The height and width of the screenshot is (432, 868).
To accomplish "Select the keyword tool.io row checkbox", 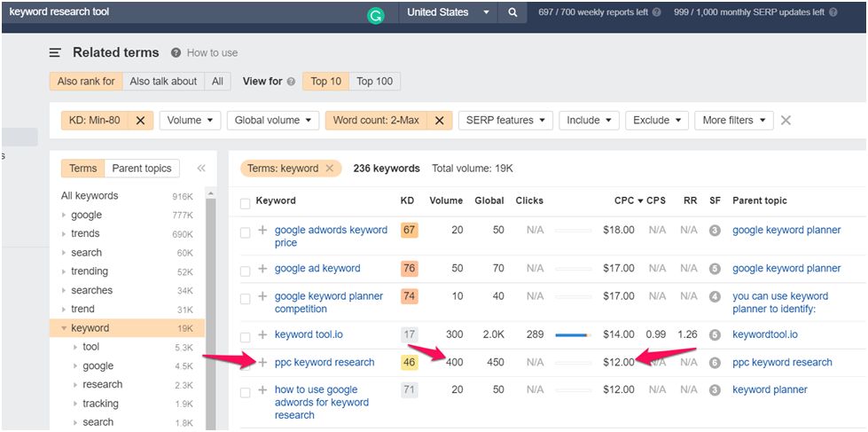I will click(246, 335).
